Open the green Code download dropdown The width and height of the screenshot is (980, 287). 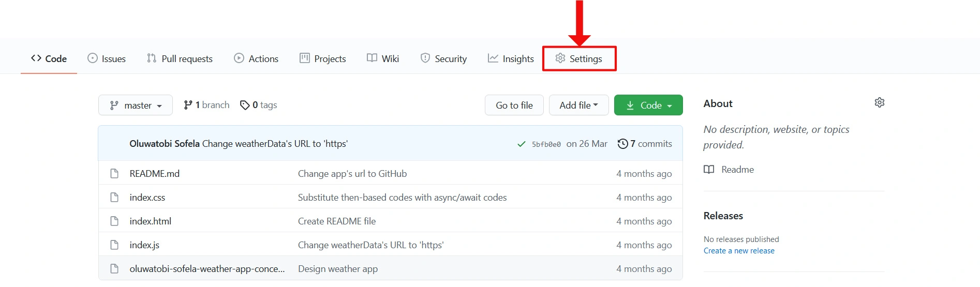[648, 105]
